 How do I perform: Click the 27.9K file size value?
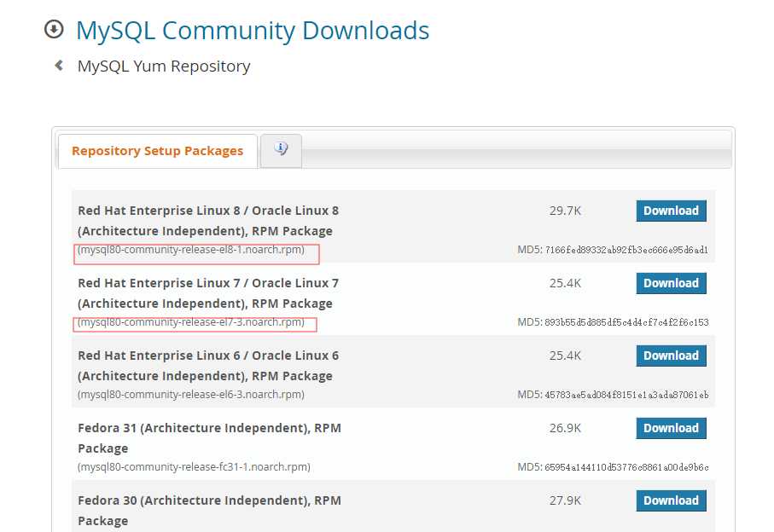[x=565, y=501]
